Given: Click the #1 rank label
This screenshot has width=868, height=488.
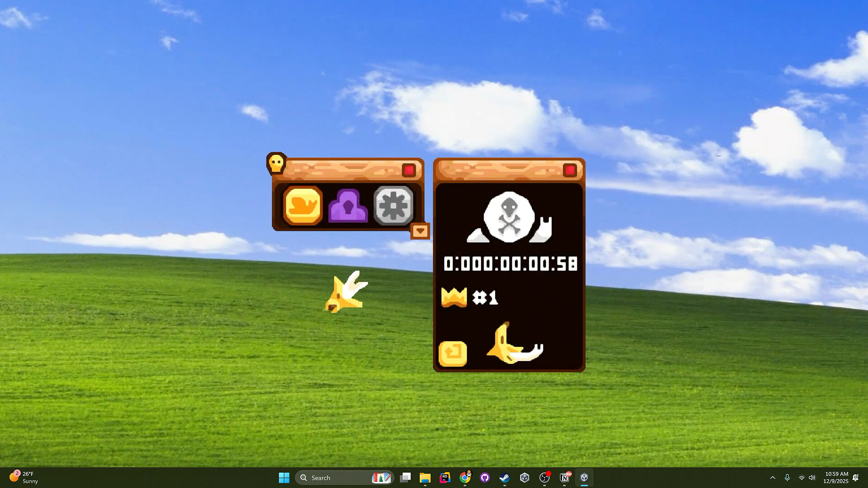Looking at the screenshot, I should [486, 297].
